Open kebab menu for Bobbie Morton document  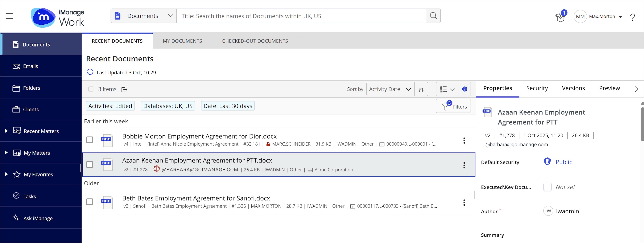464,141
